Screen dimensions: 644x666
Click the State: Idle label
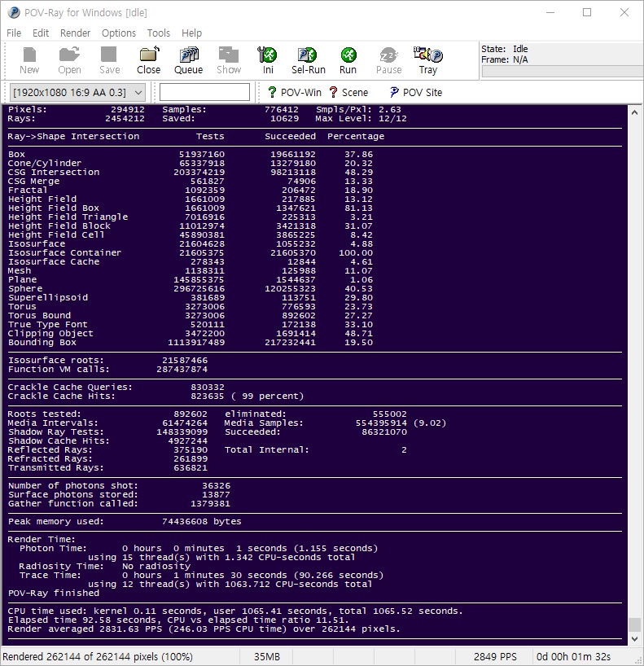504,49
